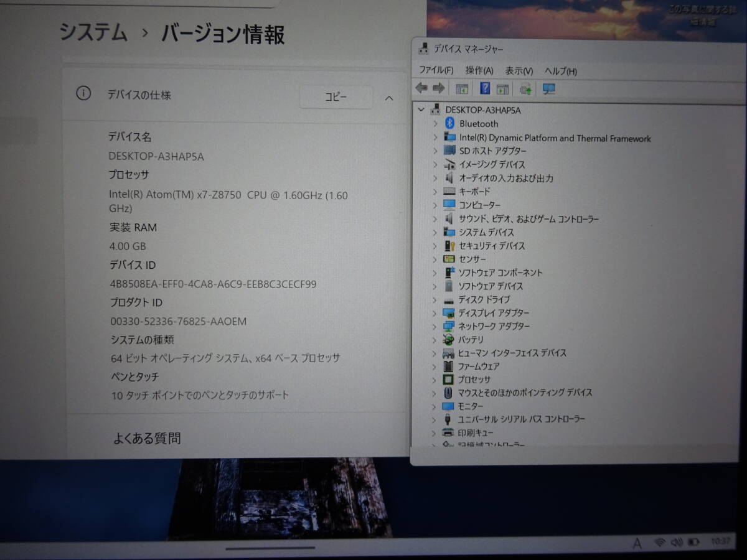
Task: Click the 4.00 GB RAM value
Action: [128, 246]
